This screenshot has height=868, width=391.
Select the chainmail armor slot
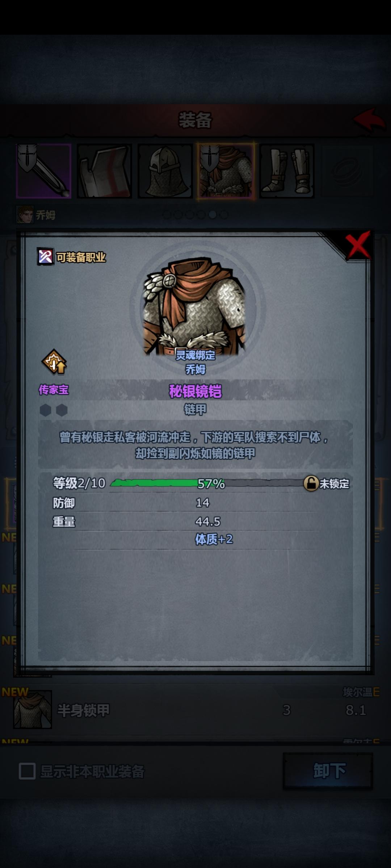click(x=226, y=171)
